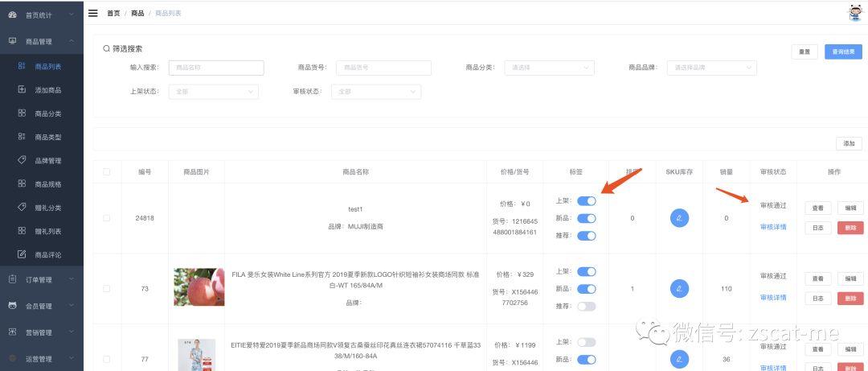868x371 pixels.
Task: Click the 商品规格 grid icon
Action: [x=22, y=183]
